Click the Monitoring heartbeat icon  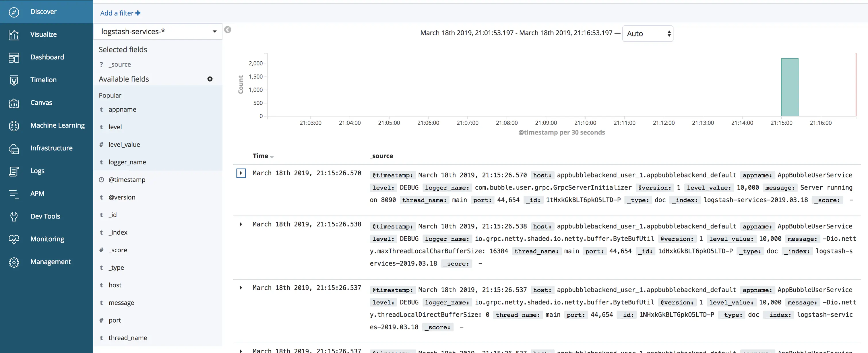pyautogui.click(x=14, y=239)
